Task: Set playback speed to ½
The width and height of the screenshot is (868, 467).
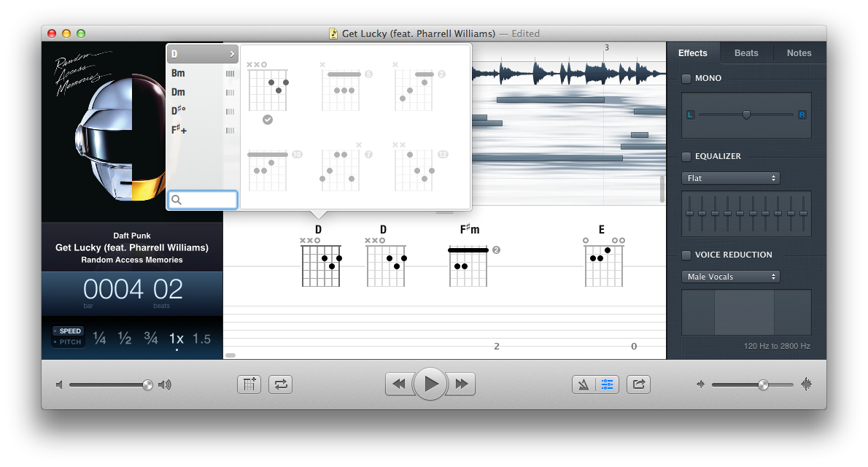Action: click(125, 338)
